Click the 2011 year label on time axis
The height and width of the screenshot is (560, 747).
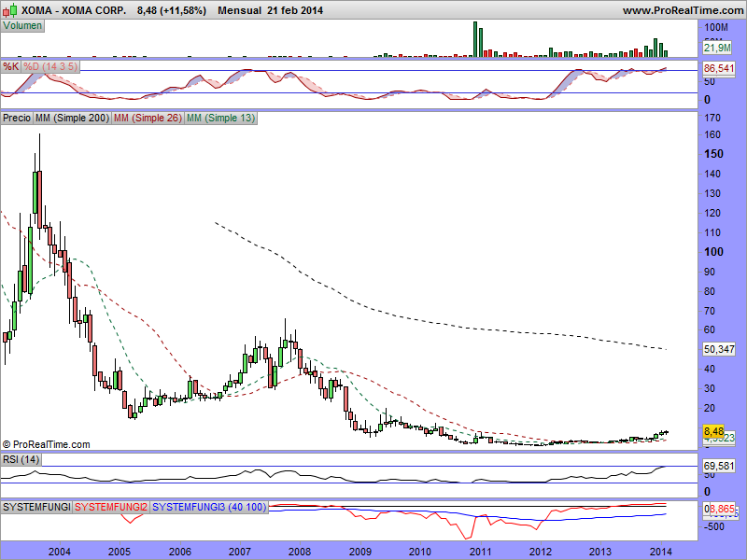pos(481,552)
